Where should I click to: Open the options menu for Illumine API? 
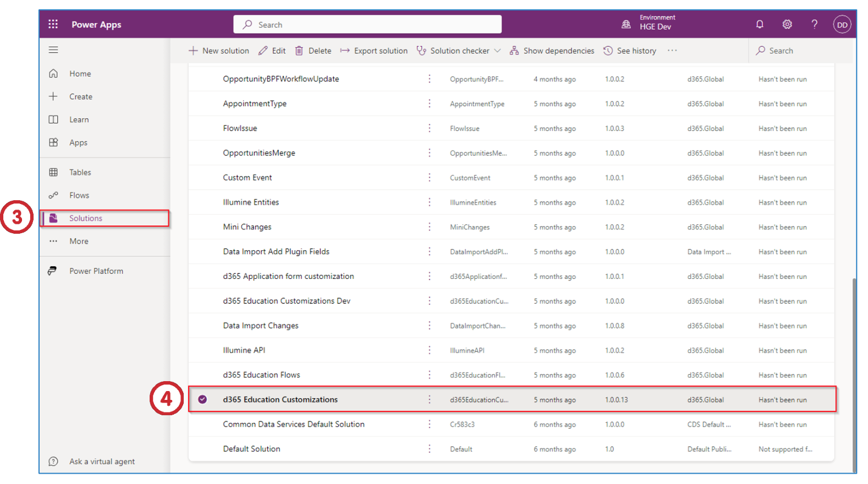[430, 350]
